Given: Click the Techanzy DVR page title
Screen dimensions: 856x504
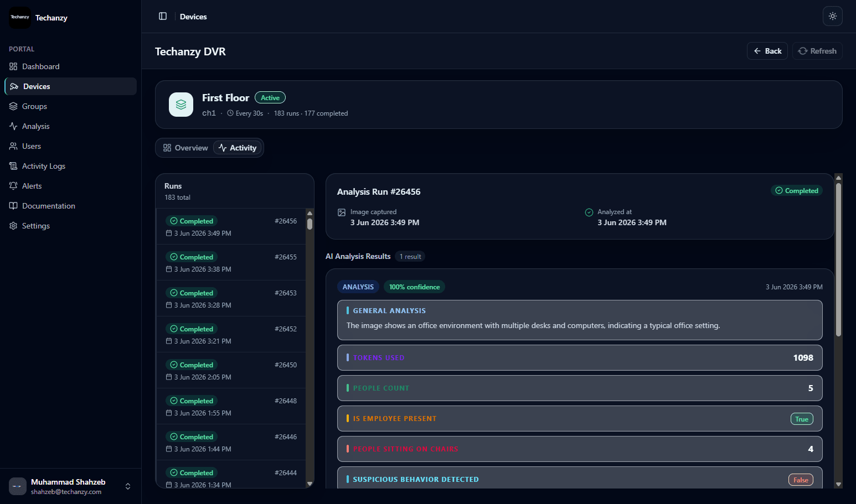Looking at the screenshot, I should [190, 51].
